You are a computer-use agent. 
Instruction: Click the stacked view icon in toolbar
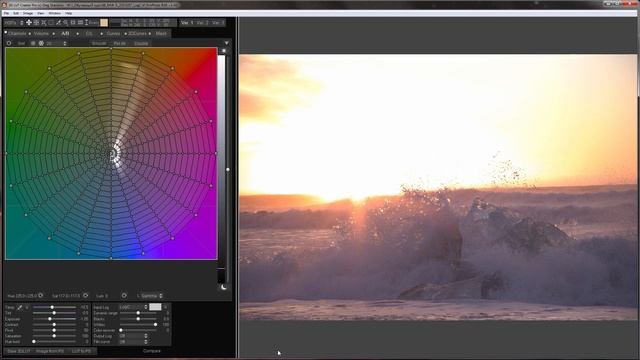tap(80, 22)
